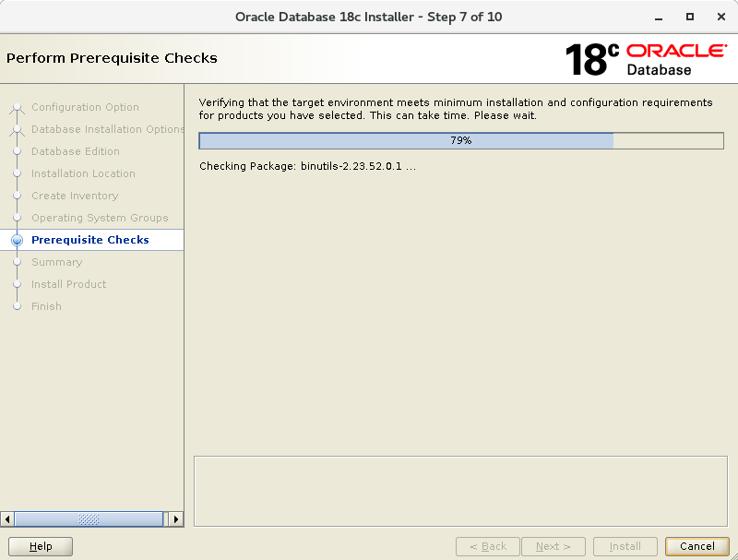Click the 'Checking Package: binutils' status text
This screenshot has height=560, width=738.
[x=308, y=166]
